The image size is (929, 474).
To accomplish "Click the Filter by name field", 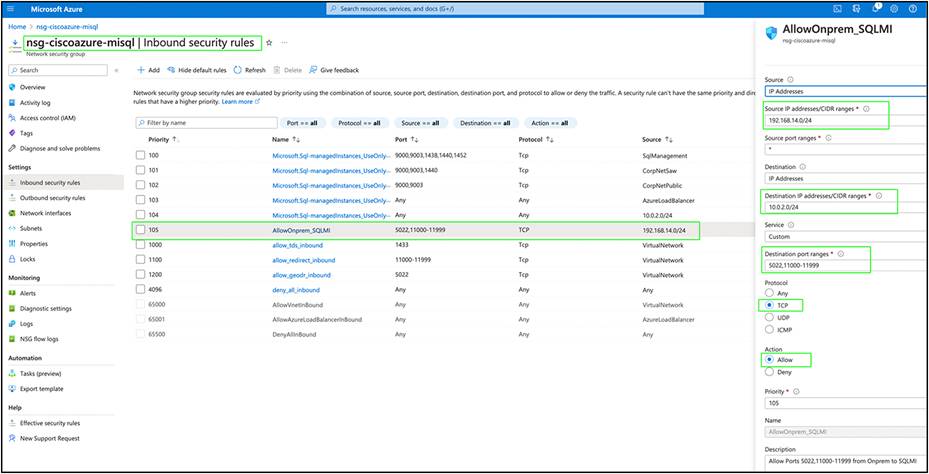I will (x=206, y=123).
